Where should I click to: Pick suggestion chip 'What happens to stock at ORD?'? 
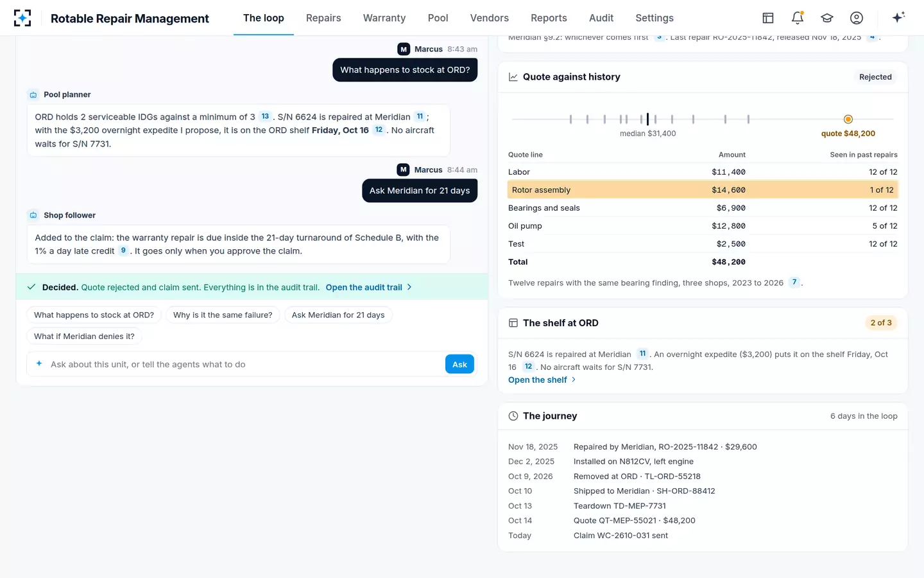94,315
